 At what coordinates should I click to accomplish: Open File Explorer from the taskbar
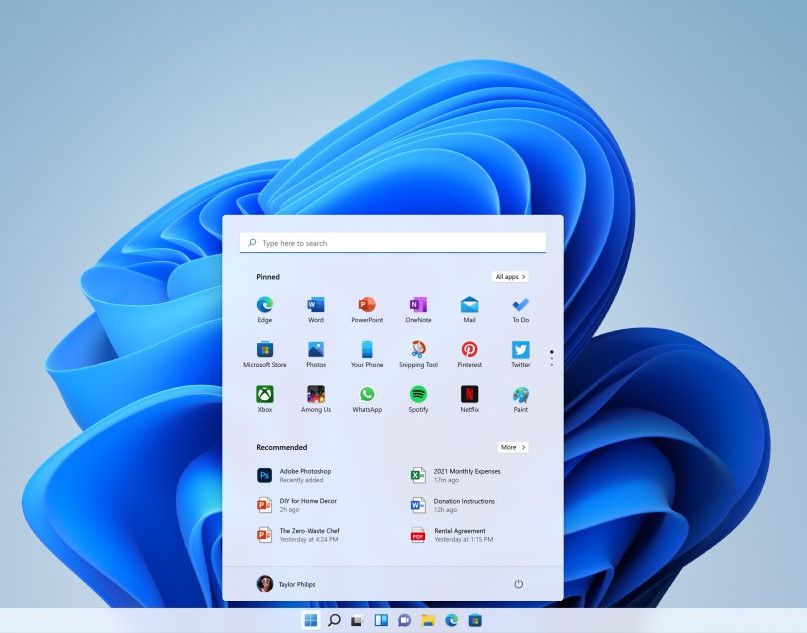click(x=428, y=620)
